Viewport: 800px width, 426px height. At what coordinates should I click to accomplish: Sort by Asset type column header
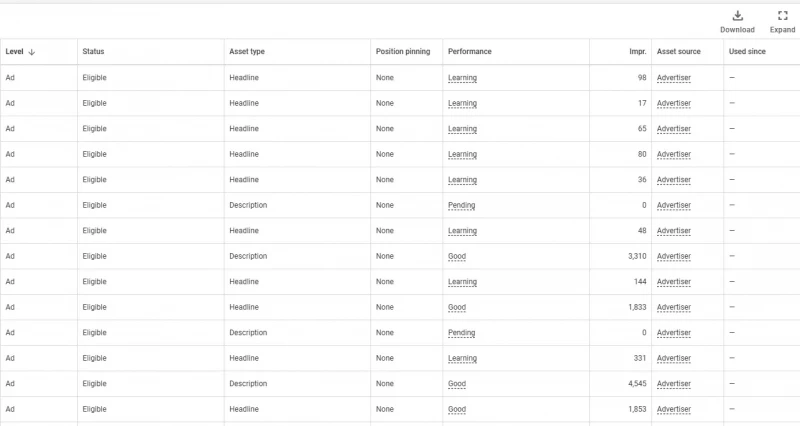[x=247, y=52]
